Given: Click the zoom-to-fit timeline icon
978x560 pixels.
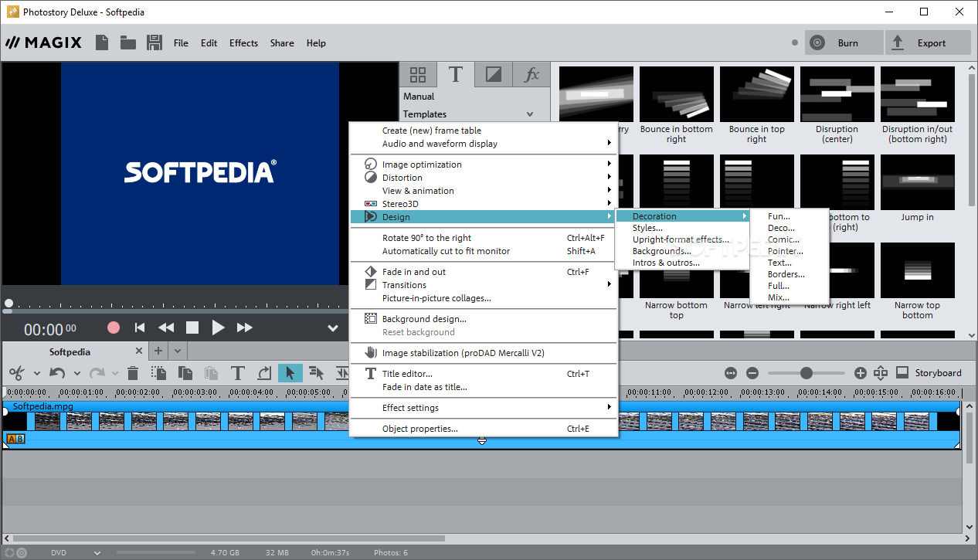Looking at the screenshot, I should 731,373.
